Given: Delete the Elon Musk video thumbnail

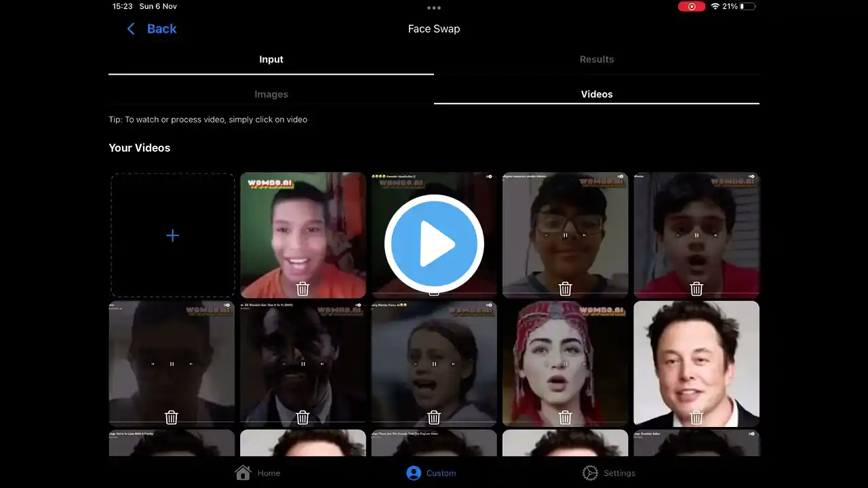Looking at the screenshot, I should (x=696, y=418).
